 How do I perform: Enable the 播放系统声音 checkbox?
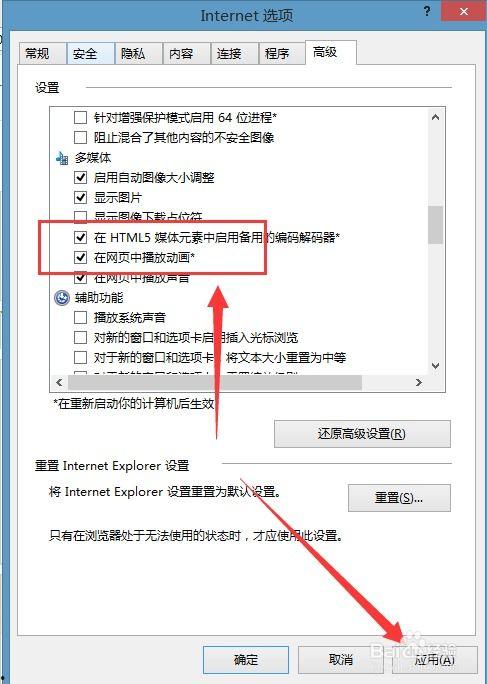pos(80,318)
